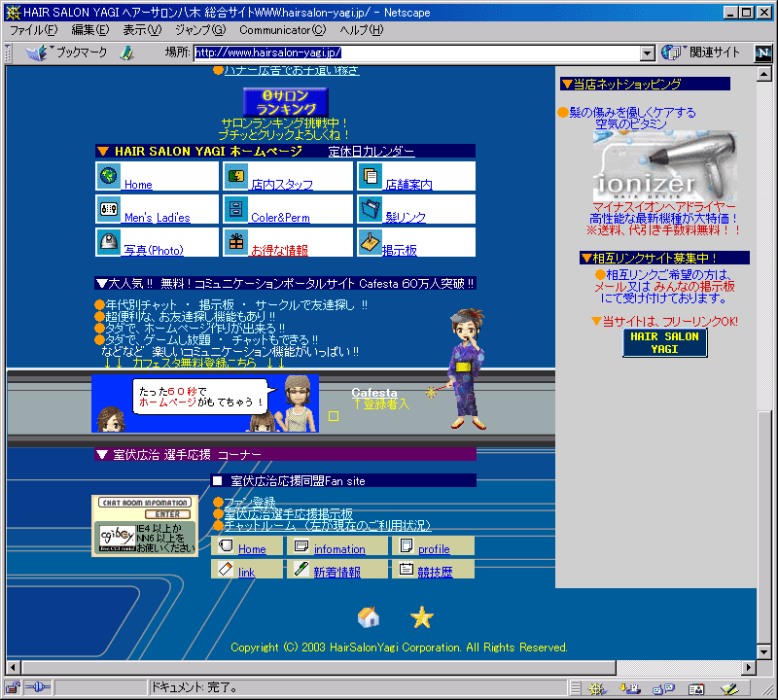Click the icon beside fan-site Home link

[226, 545]
